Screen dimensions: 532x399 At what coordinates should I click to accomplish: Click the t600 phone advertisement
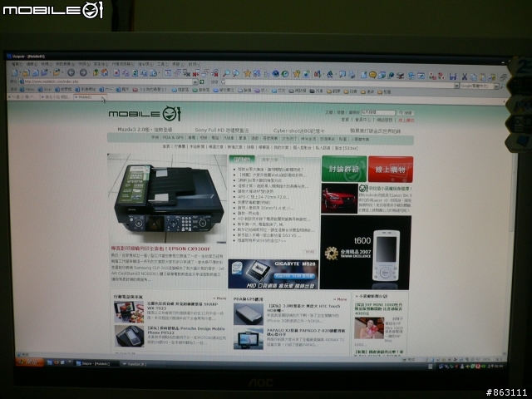pyautogui.click(x=366, y=253)
